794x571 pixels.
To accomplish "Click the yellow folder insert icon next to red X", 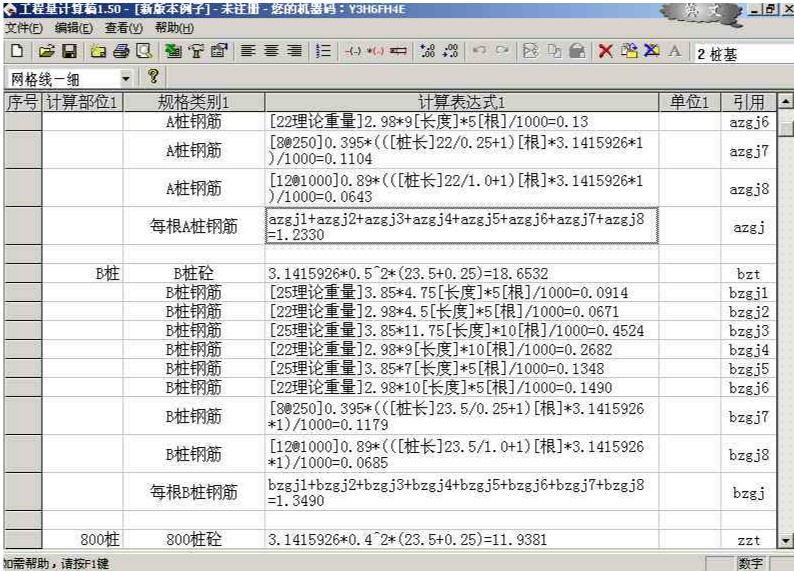I will 629,51.
